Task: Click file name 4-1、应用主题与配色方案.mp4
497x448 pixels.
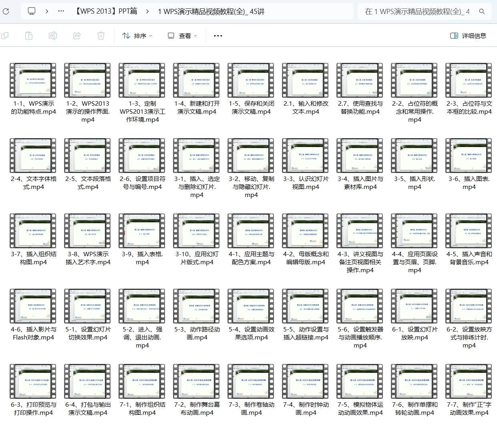Action: pos(251,258)
